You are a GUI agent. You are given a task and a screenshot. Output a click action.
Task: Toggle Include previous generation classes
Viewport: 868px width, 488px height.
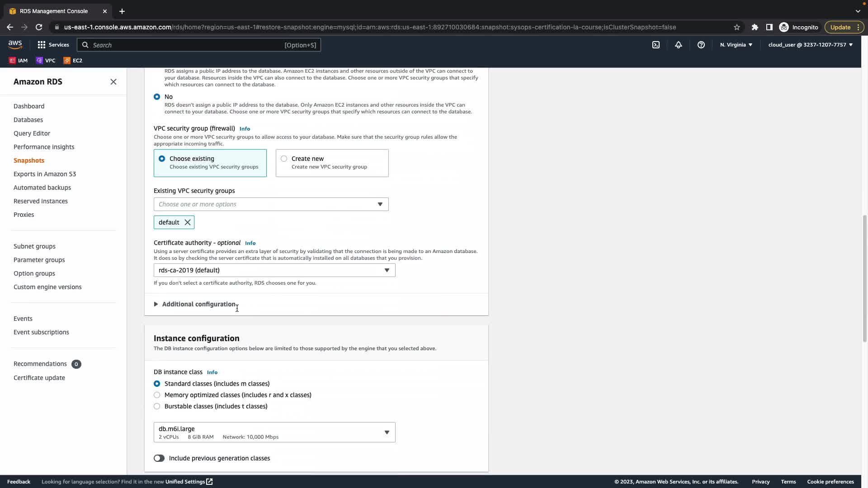click(159, 458)
